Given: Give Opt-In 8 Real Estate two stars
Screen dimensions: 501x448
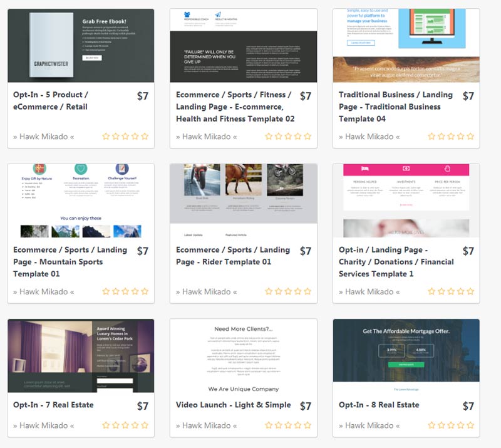Looking at the screenshot, I should point(442,425).
